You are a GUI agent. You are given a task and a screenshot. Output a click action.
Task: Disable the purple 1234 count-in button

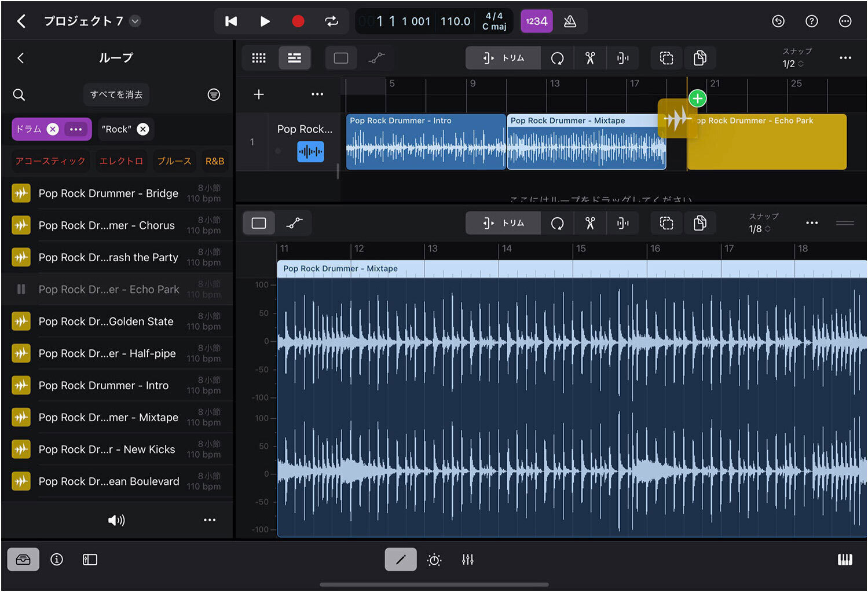[536, 21]
